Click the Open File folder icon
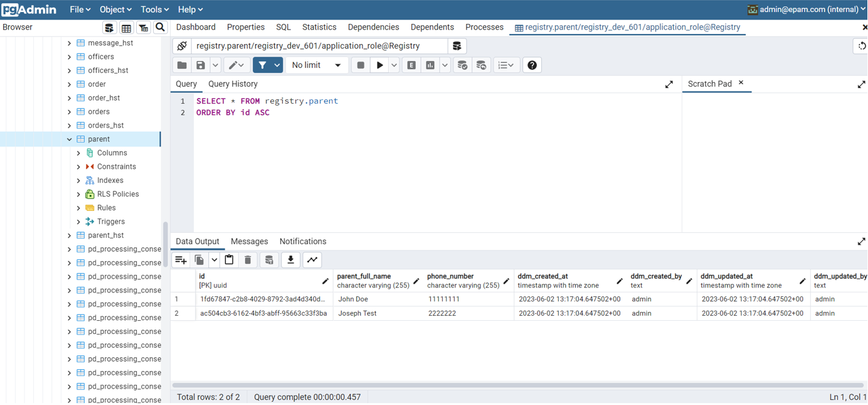 click(182, 65)
